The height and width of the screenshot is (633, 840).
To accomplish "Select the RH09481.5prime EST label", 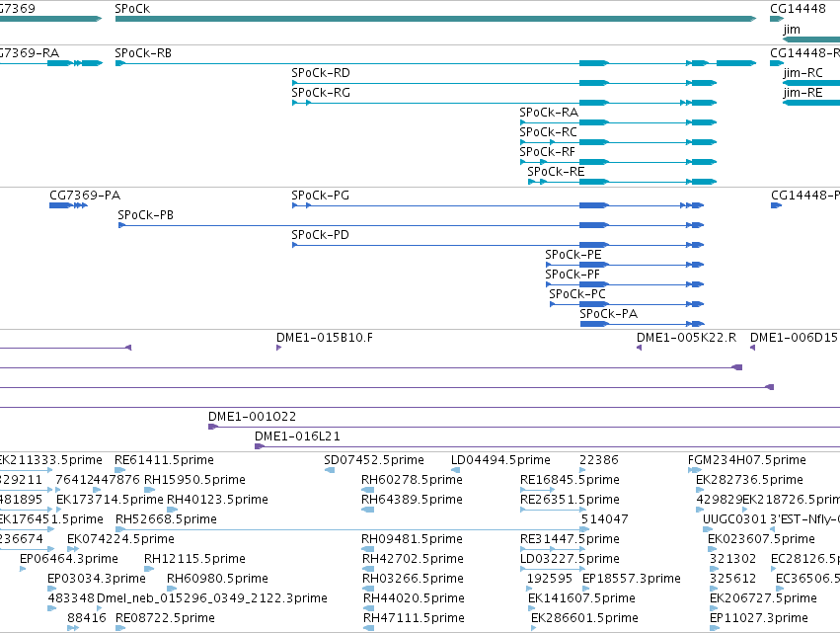I will point(412,539).
